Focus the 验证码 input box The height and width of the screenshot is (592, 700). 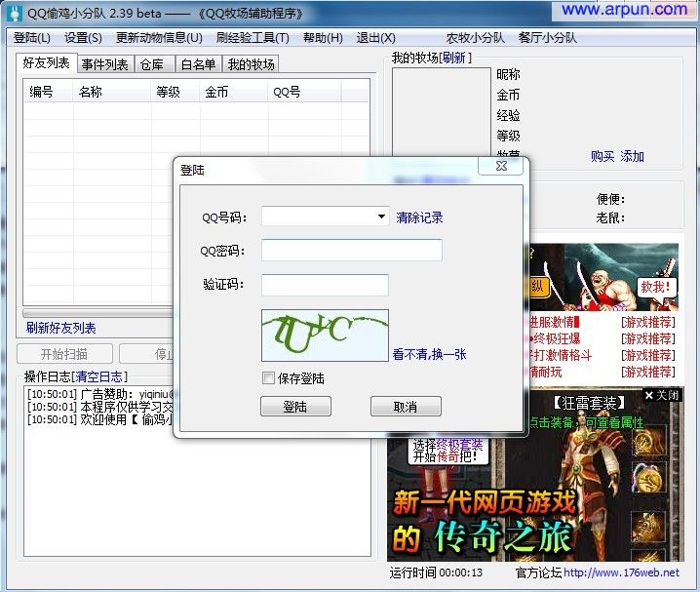325,285
